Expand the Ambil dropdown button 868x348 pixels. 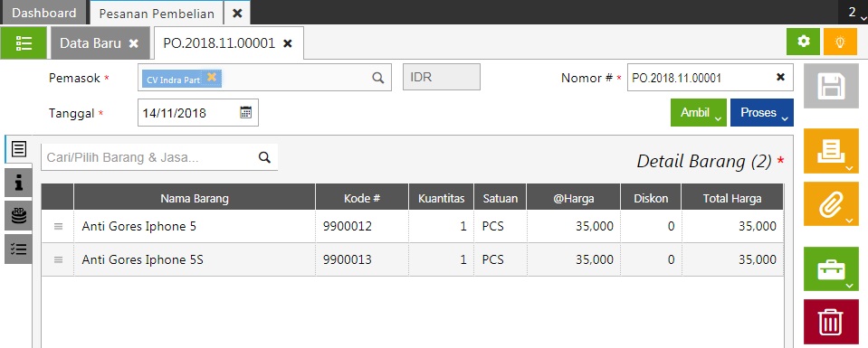pos(699,113)
